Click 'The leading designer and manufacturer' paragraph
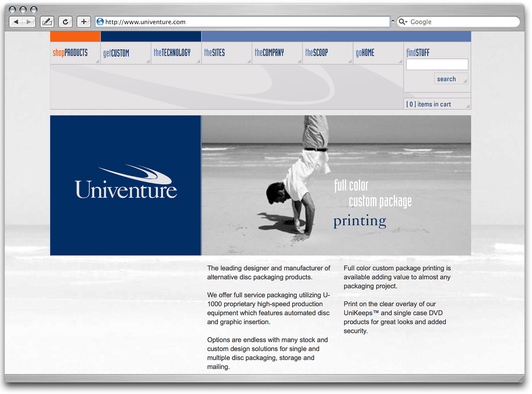 point(268,273)
